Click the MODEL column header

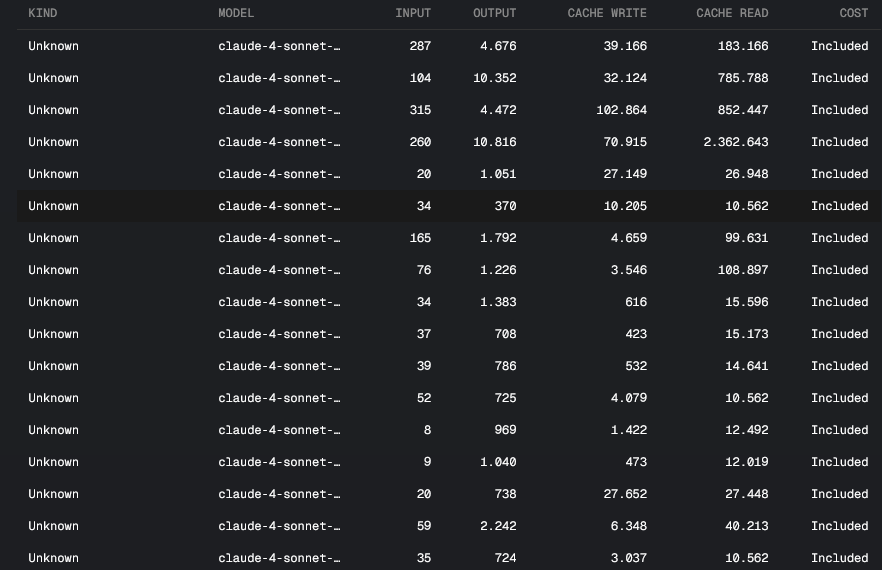[x=236, y=13]
